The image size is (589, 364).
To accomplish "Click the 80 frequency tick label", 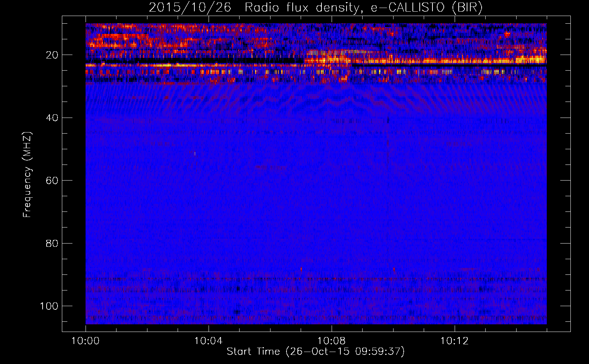I will point(52,243).
